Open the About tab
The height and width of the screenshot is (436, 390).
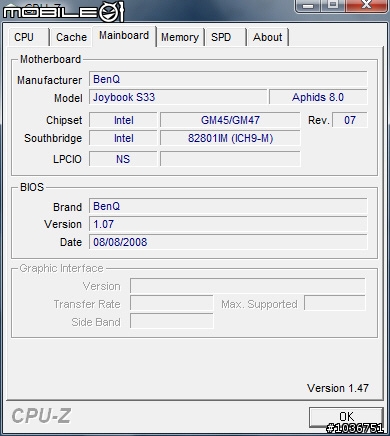pyautogui.click(x=267, y=37)
